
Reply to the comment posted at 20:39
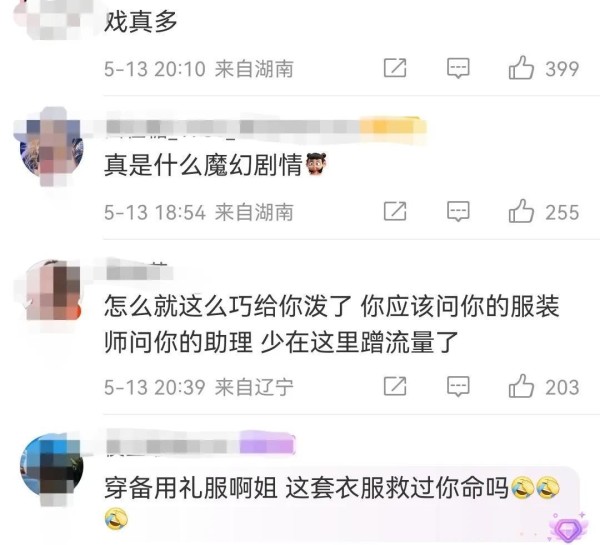[x=458, y=387]
